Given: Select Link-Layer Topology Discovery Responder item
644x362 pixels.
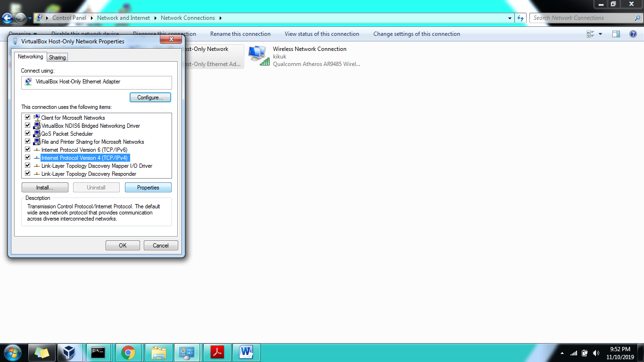Looking at the screenshot, I should tap(89, 174).
